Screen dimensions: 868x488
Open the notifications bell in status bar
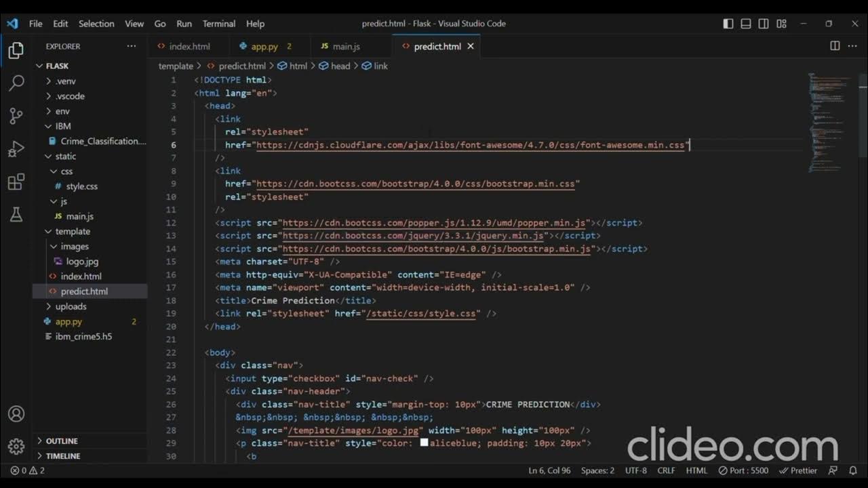(x=853, y=470)
